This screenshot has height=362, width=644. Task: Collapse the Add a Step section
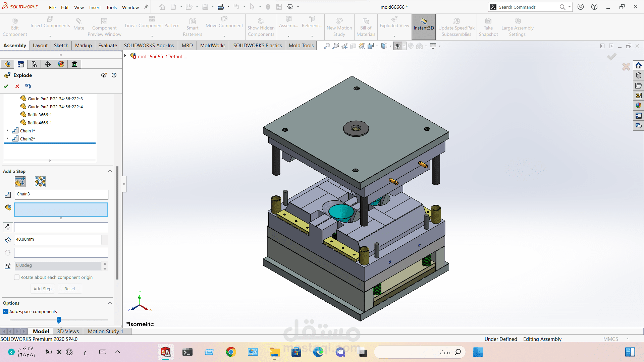point(110,171)
